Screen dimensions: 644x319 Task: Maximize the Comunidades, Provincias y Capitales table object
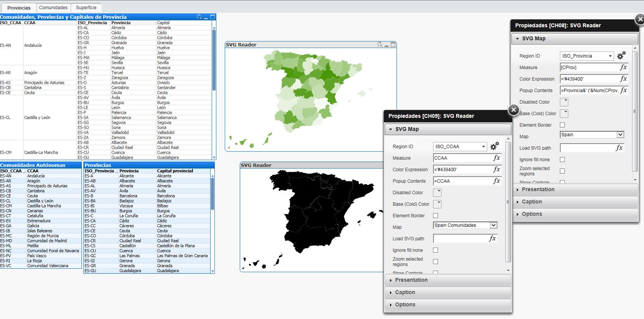(212, 17)
